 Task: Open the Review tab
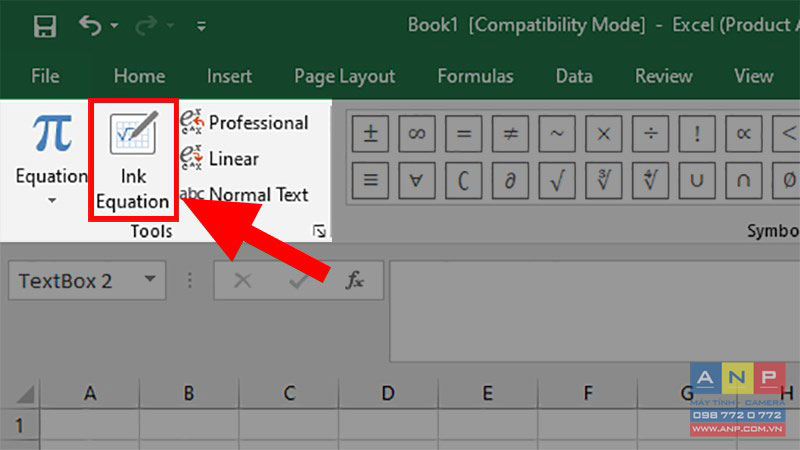[x=663, y=76]
